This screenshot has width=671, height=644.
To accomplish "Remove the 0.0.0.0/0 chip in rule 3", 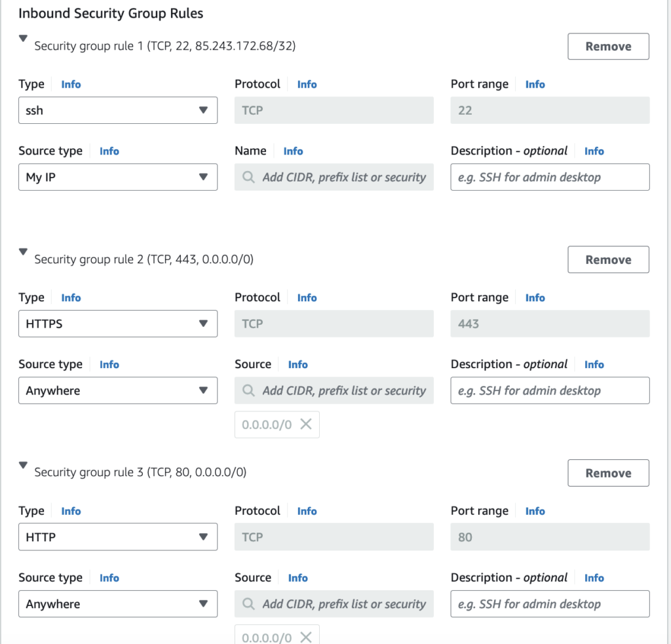I will click(305, 637).
